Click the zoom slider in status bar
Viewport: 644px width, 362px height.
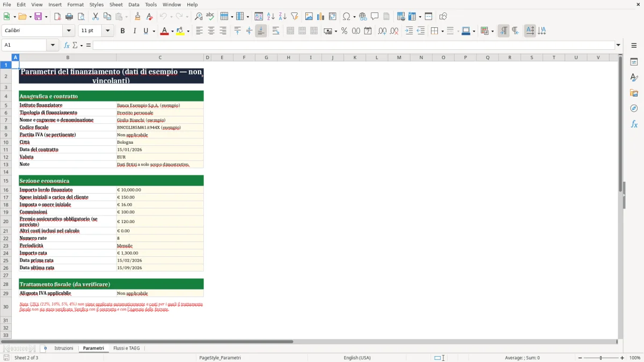[601, 358]
